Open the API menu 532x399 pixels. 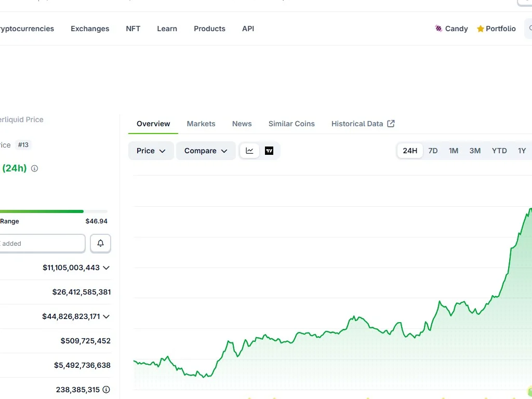point(248,29)
